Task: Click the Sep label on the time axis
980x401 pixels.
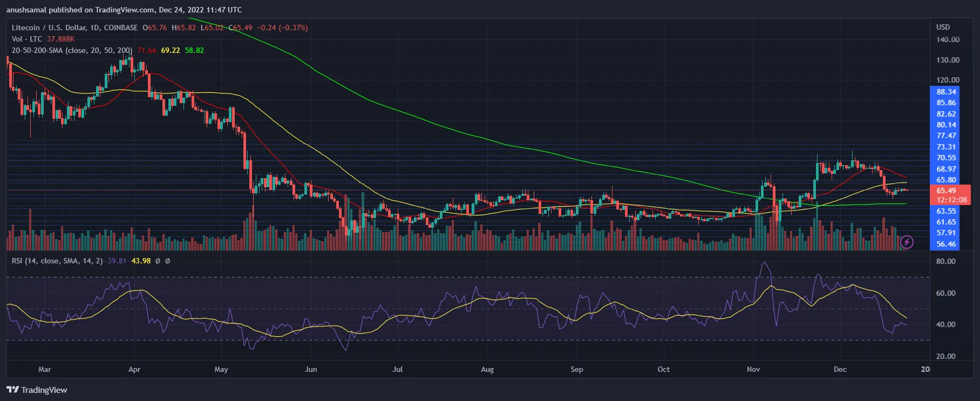Action: (x=576, y=369)
